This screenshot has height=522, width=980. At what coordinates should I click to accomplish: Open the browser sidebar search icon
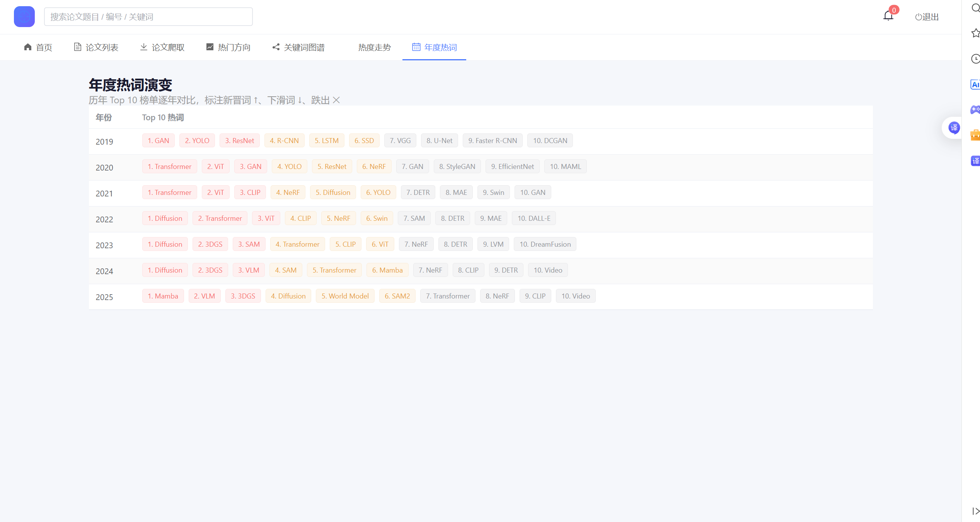(975, 8)
